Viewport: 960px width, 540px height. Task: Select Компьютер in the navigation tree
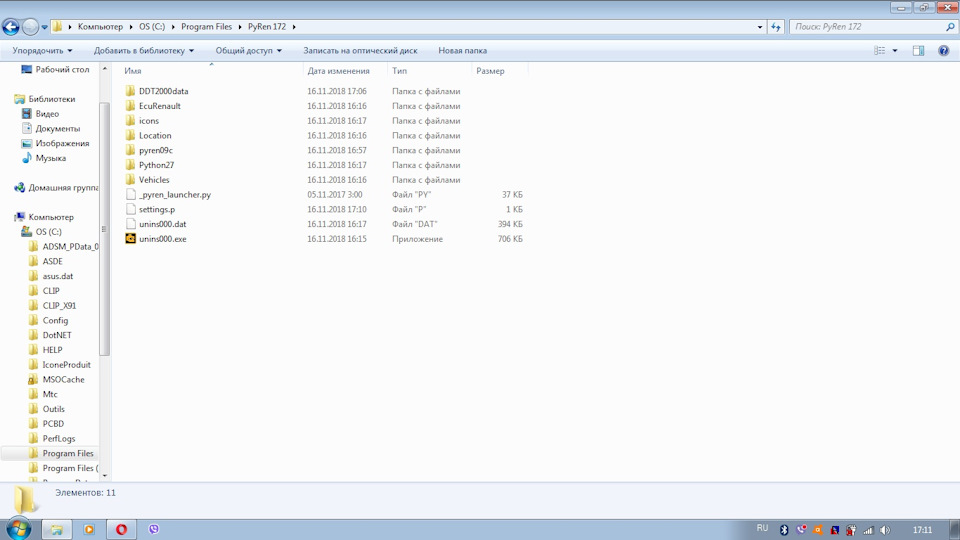pos(51,217)
